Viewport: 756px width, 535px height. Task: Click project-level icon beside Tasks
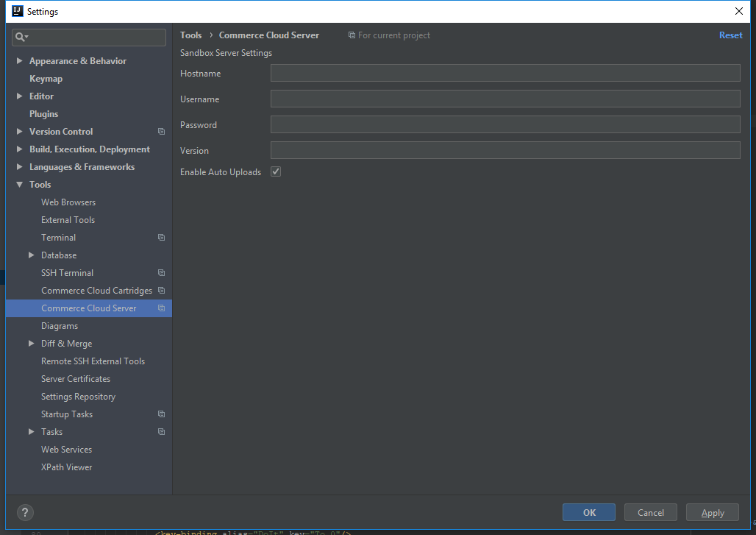click(x=162, y=432)
